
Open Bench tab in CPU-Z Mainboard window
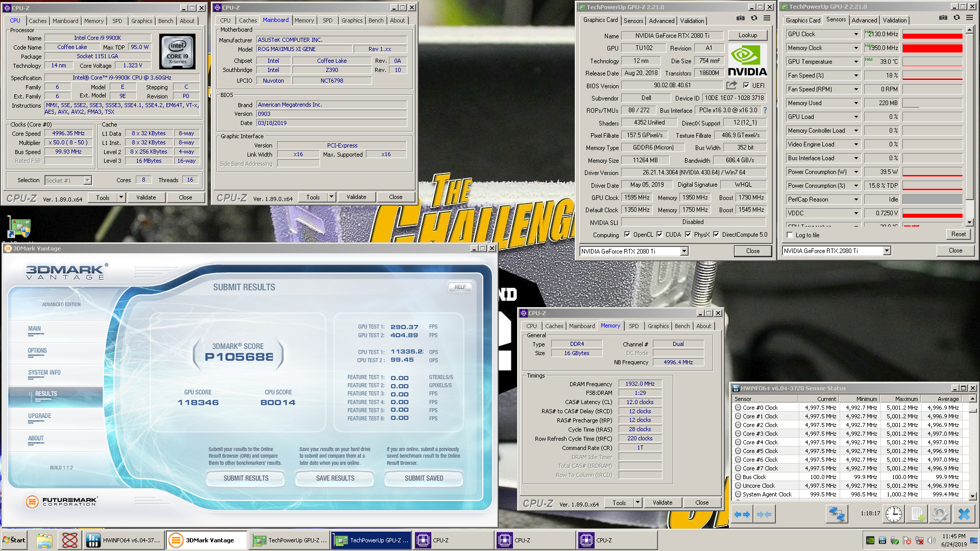click(376, 20)
